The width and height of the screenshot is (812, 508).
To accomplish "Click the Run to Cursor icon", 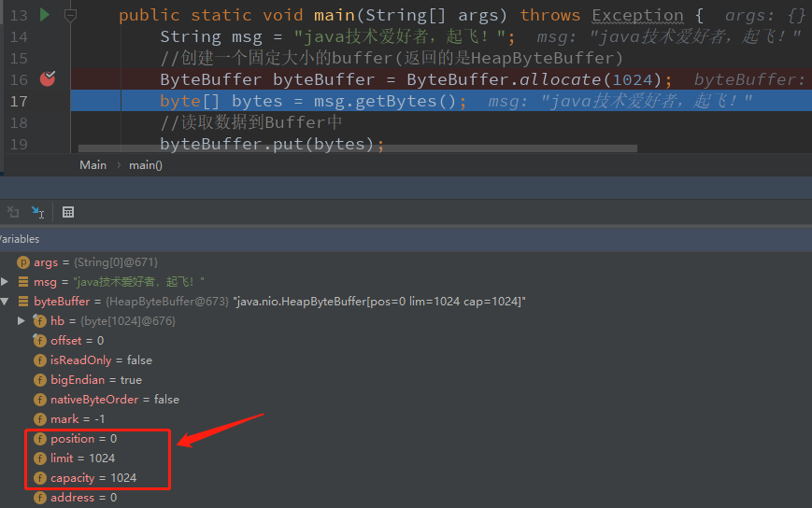I will pos(37,212).
